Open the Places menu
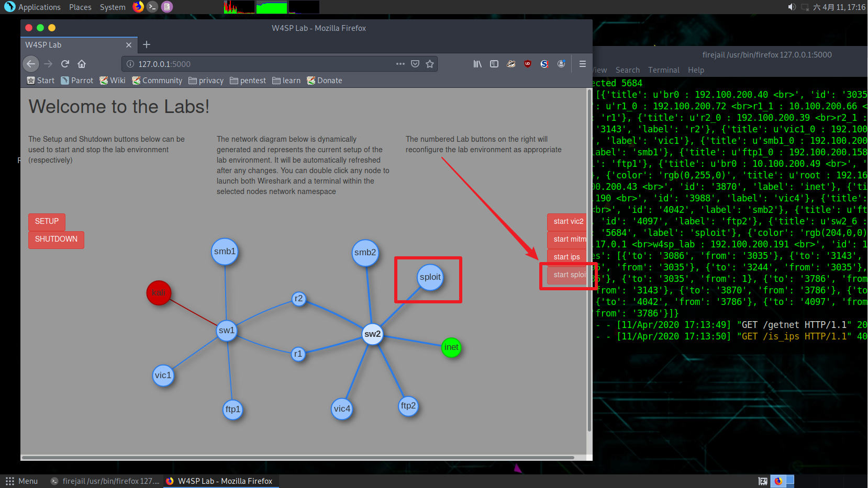The width and height of the screenshot is (868, 488). point(80,7)
